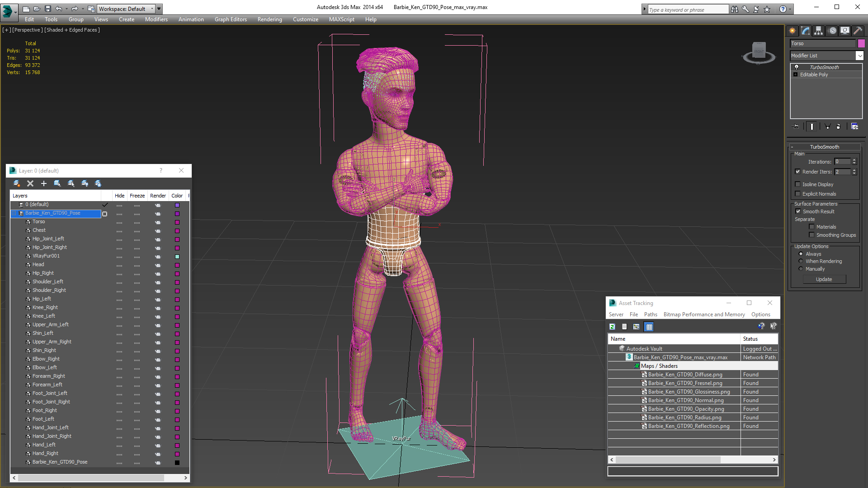Toggle the Smooth Result checkbox

[x=798, y=211]
